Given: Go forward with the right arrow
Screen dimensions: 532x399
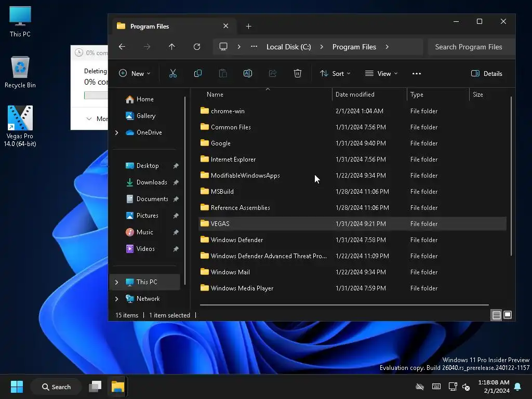Looking at the screenshot, I should (147, 46).
